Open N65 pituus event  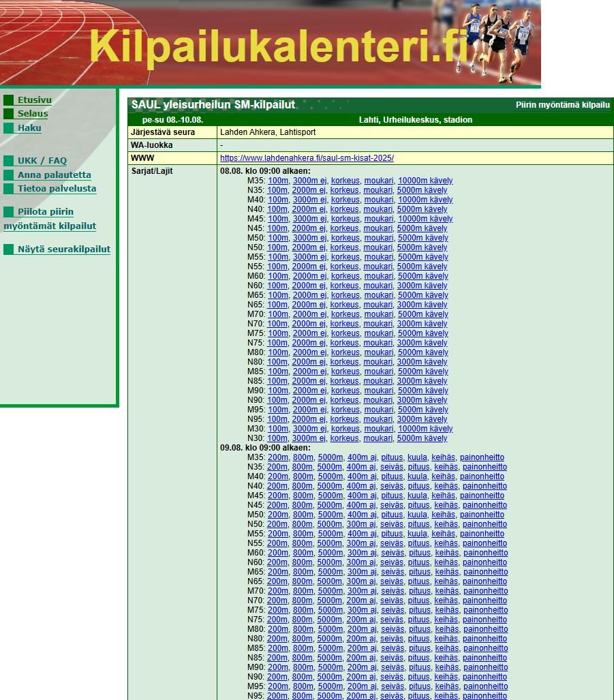(419, 581)
